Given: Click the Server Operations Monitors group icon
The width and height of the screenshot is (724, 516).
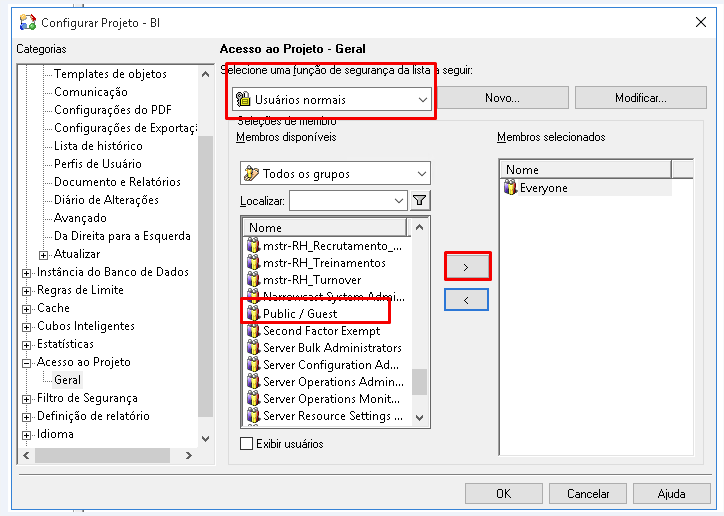Looking at the screenshot, I should click(253, 399).
